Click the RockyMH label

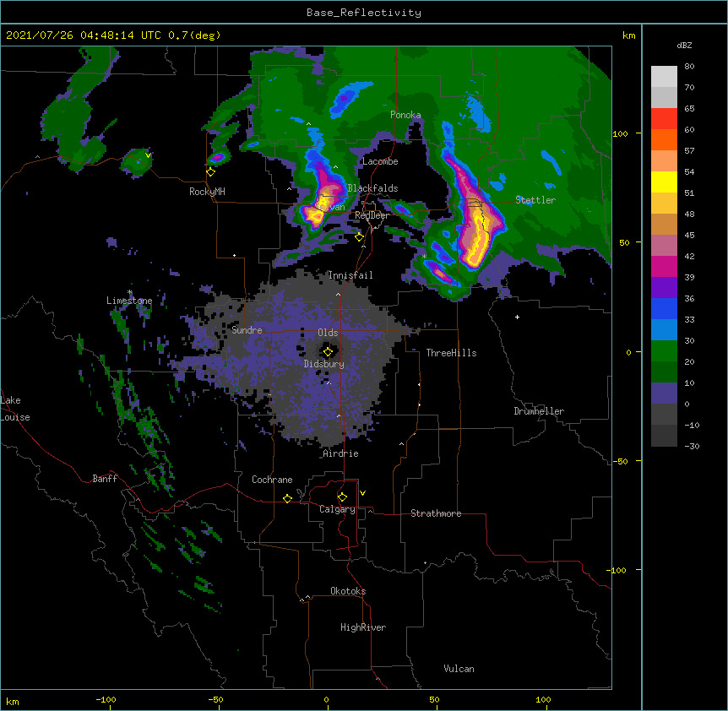[x=207, y=192]
